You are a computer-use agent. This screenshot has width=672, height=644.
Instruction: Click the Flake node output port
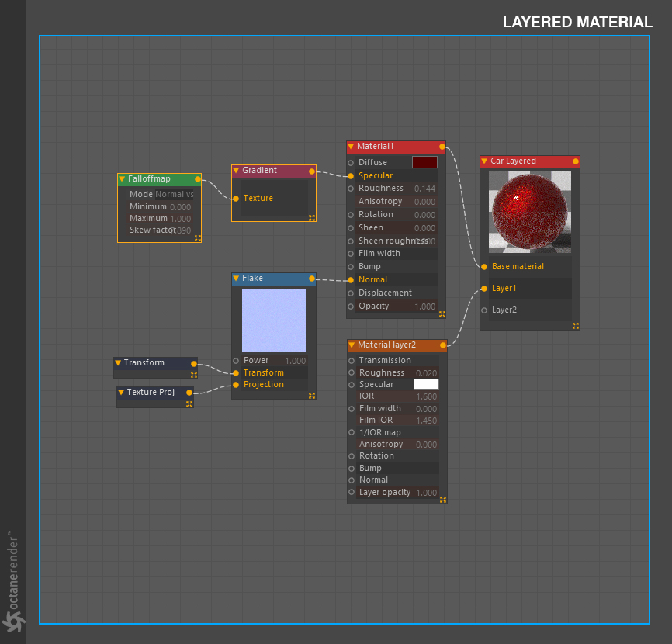pos(312,279)
